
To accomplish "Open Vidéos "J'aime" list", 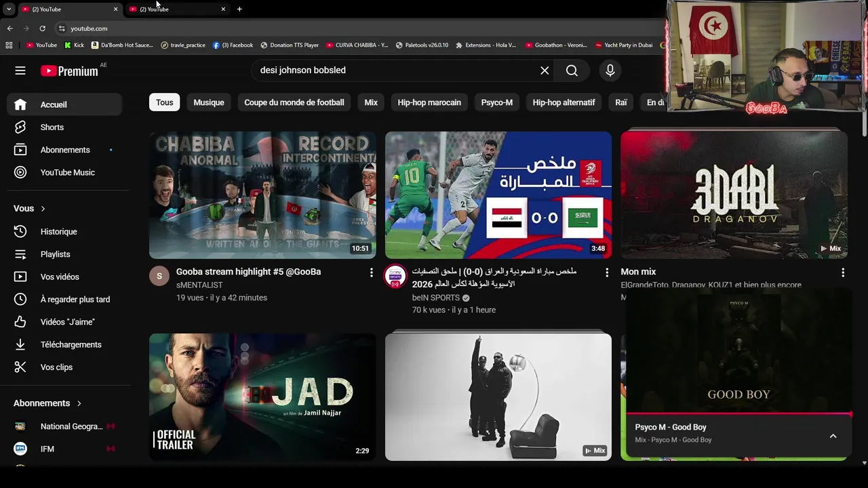I will [x=64, y=322].
